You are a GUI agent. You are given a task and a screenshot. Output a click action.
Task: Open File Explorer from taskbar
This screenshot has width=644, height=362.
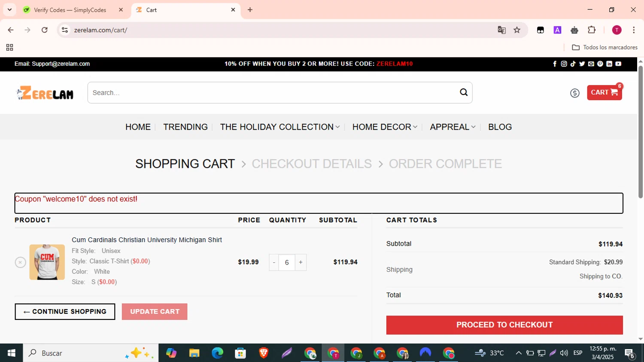coord(194,353)
